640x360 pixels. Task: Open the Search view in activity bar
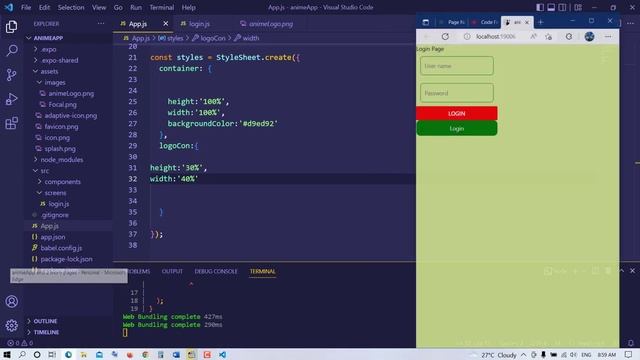point(11,51)
